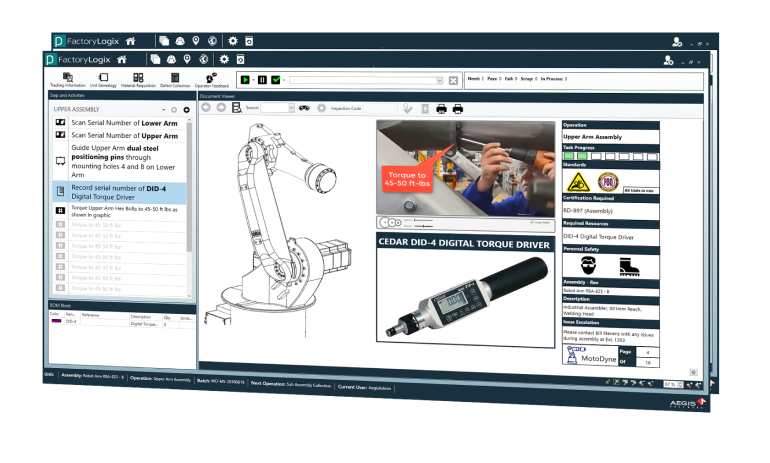The image size is (770, 463).
Task: Pause the operation with the pause button
Action: point(262,80)
